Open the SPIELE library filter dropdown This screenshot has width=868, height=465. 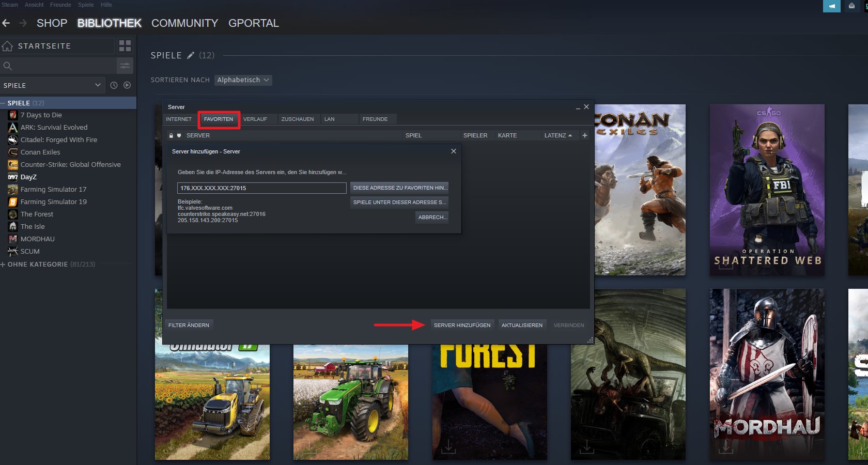point(52,85)
